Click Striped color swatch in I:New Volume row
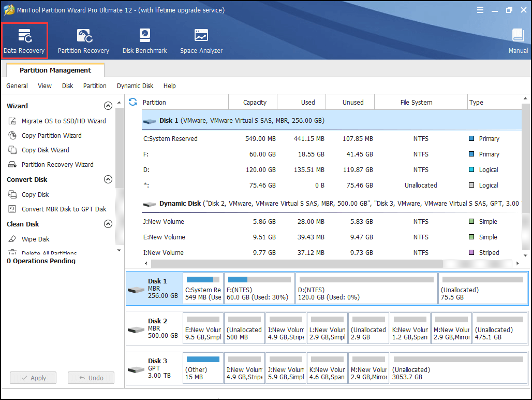The image size is (532, 400). (471, 252)
